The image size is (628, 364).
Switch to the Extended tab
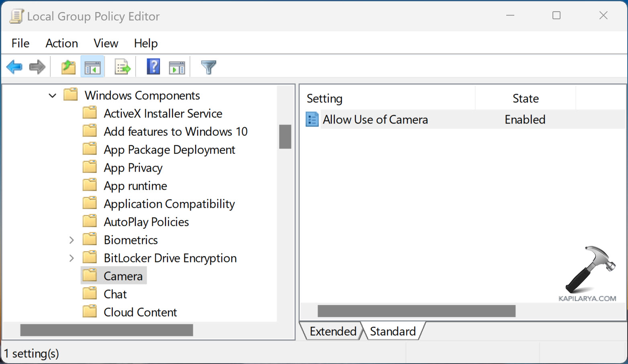click(333, 331)
